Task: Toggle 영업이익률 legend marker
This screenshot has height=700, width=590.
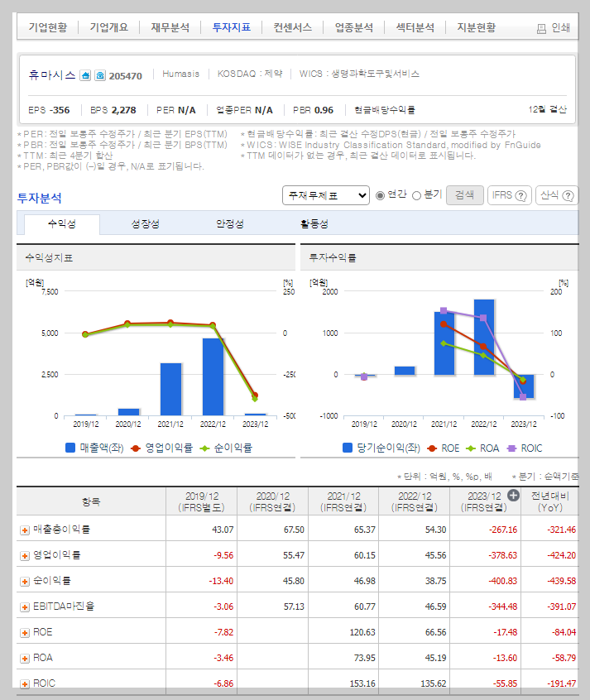Action: 136,448
